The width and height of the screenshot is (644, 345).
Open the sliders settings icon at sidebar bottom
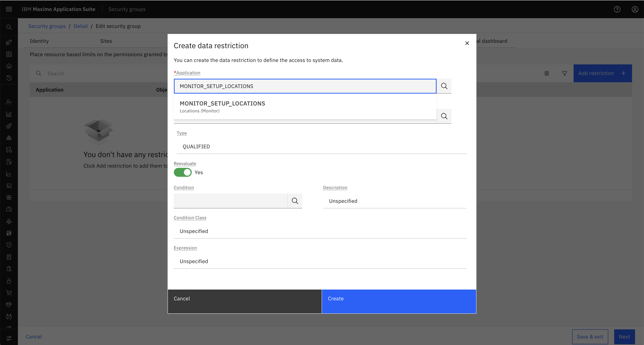coord(9,338)
